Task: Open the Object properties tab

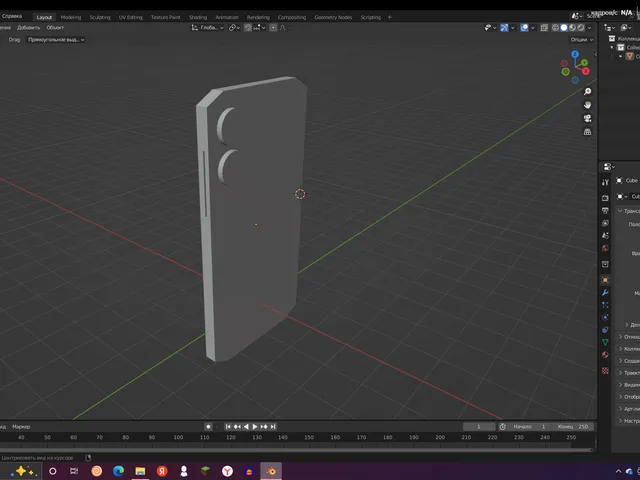Action: tap(605, 280)
